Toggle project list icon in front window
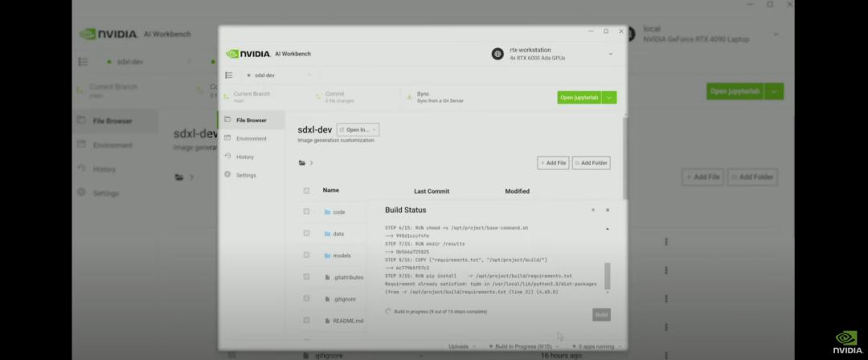868x360 pixels. (228, 76)
